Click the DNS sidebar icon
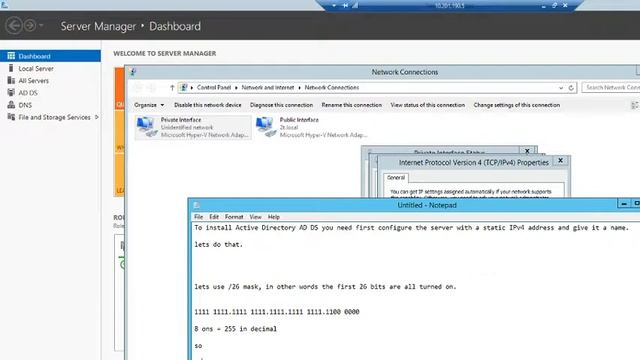 (11, 105)
